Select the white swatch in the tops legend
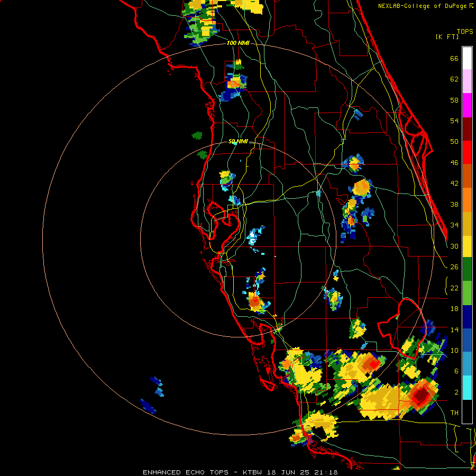The image size is (476, 476). point(467,58)
